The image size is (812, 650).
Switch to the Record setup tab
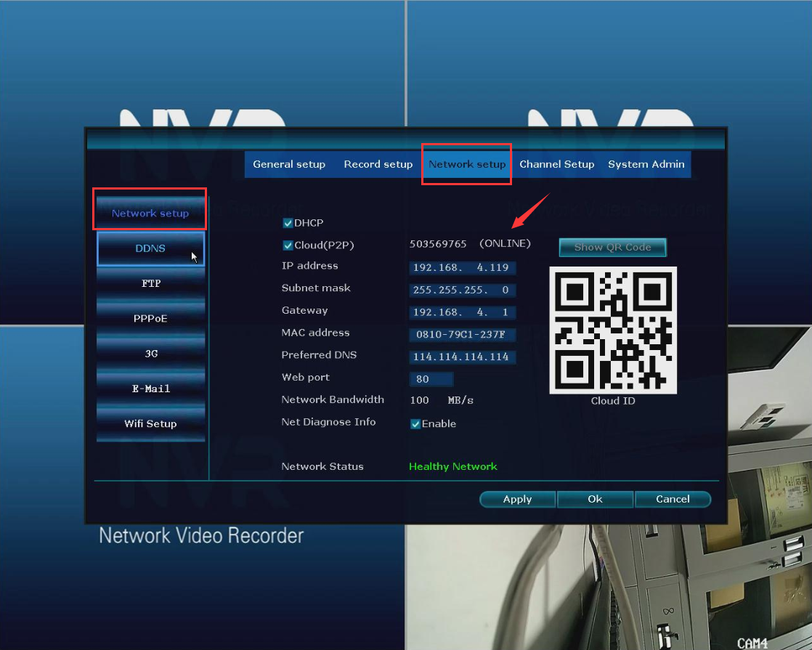(378, 165)
